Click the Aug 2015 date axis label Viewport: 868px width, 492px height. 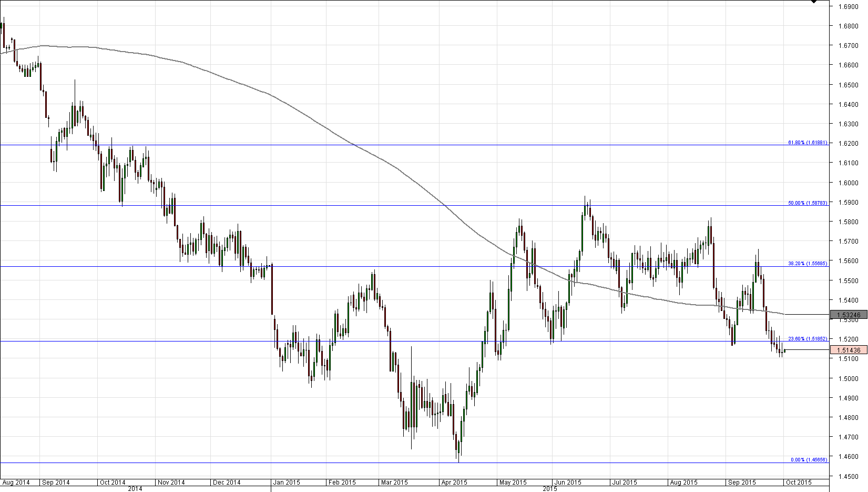683,483
